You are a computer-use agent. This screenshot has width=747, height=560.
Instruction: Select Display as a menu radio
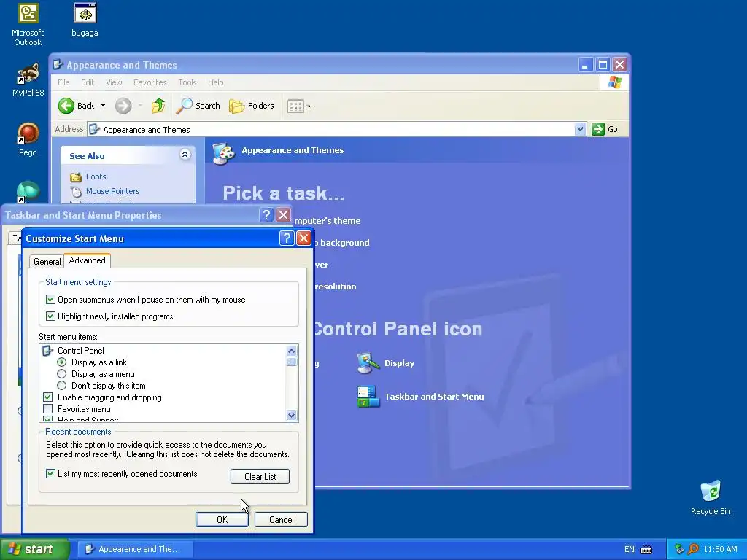tap(61, 374)
